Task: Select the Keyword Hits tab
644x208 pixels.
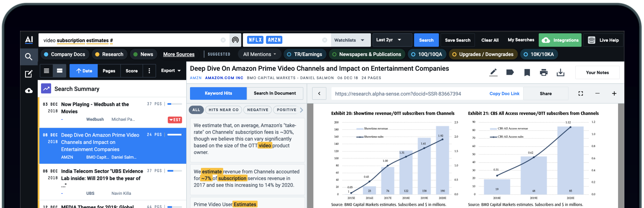Action: pos(218,93)
